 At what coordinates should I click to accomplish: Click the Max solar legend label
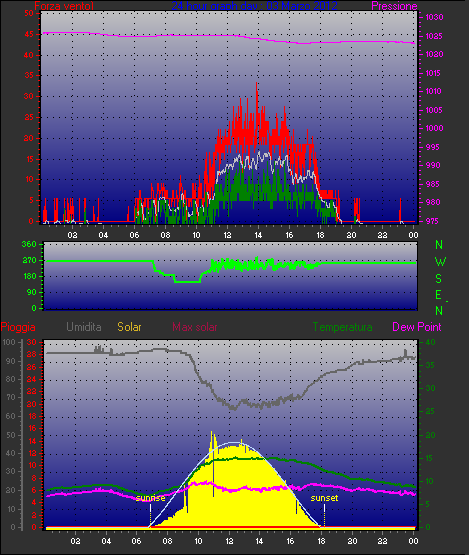click(x=195, y=327)
